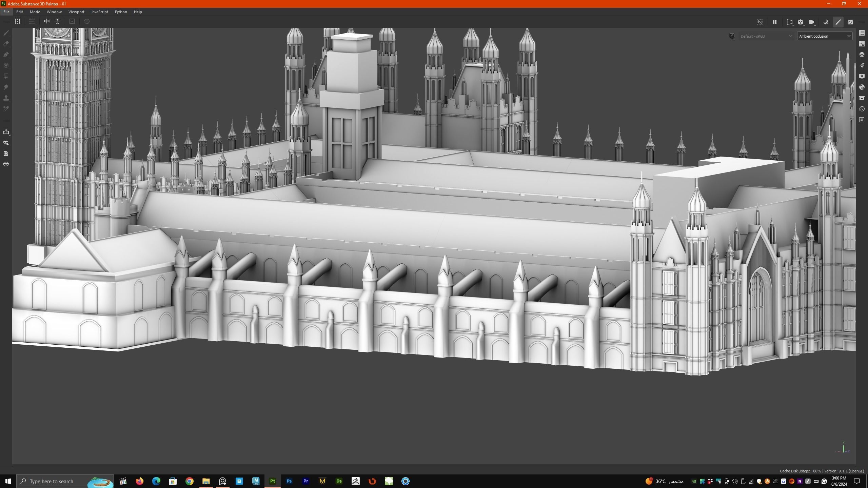Viewport: 868px width, 488px height.
Task: Click the transform selection frame icon
Action: click(18, 21)
